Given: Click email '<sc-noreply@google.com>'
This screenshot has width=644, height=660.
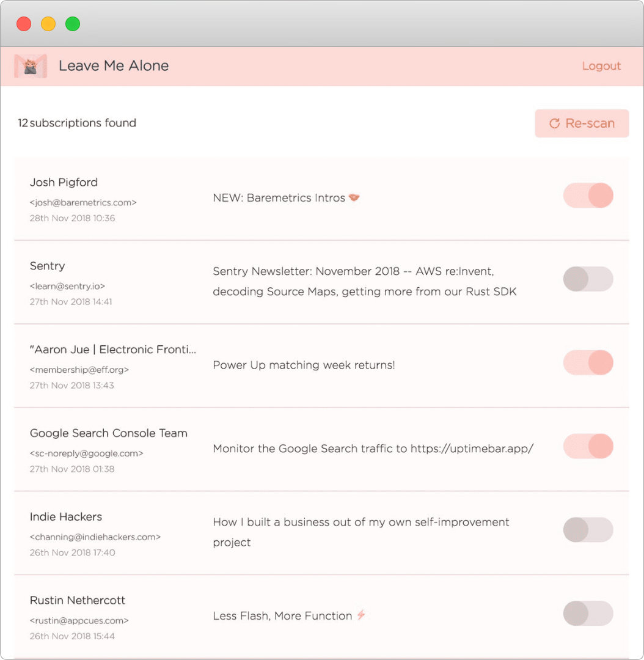Looking at the screenshot, I should coord(86,453).
